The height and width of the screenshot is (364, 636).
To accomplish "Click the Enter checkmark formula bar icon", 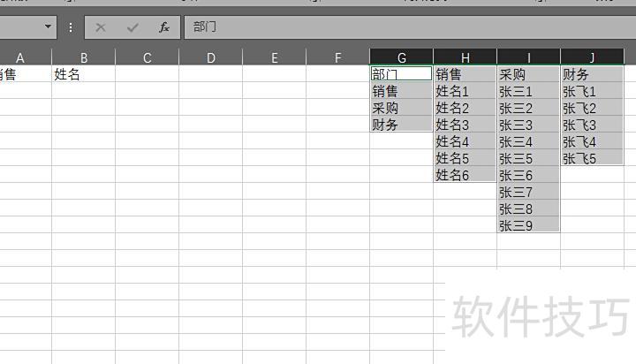I will [x=132, y=27].
